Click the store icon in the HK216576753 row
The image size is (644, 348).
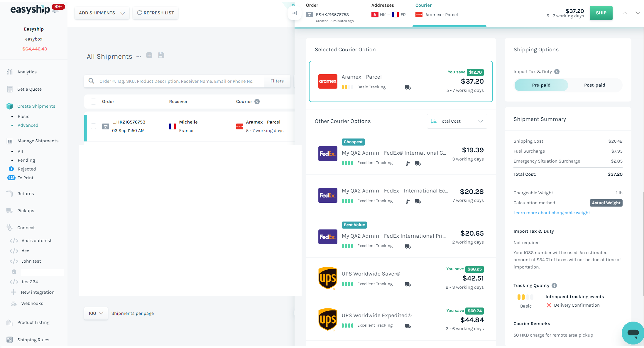tap(106, 126)
